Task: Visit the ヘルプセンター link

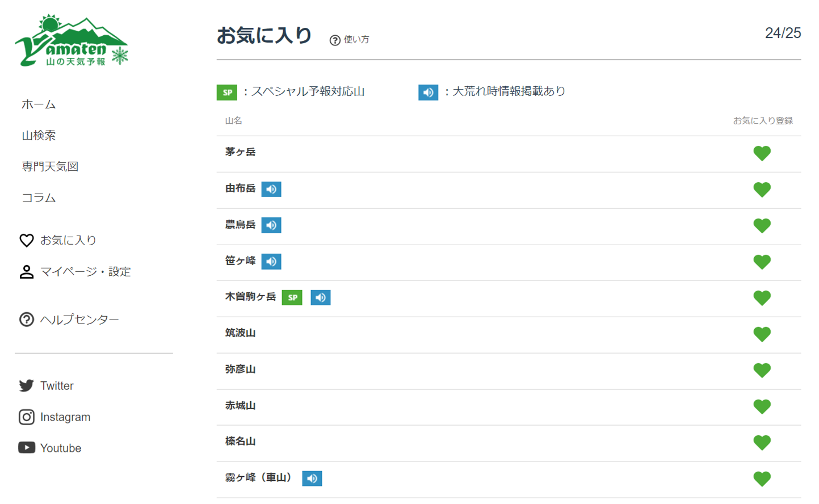Action: pyautogui.click(x=79, y=320)
